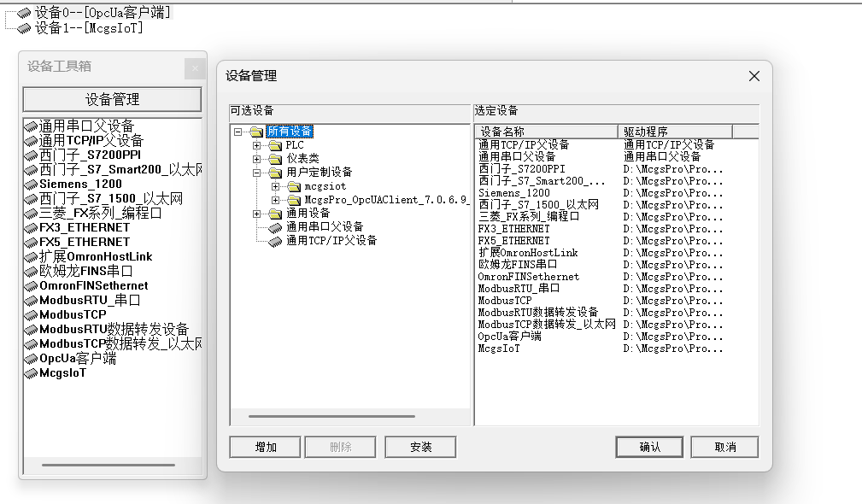The height and width of the screenshot is (504, 862).
Task: Close the 设备工具箱 panel
Action: tap(195, 68)
